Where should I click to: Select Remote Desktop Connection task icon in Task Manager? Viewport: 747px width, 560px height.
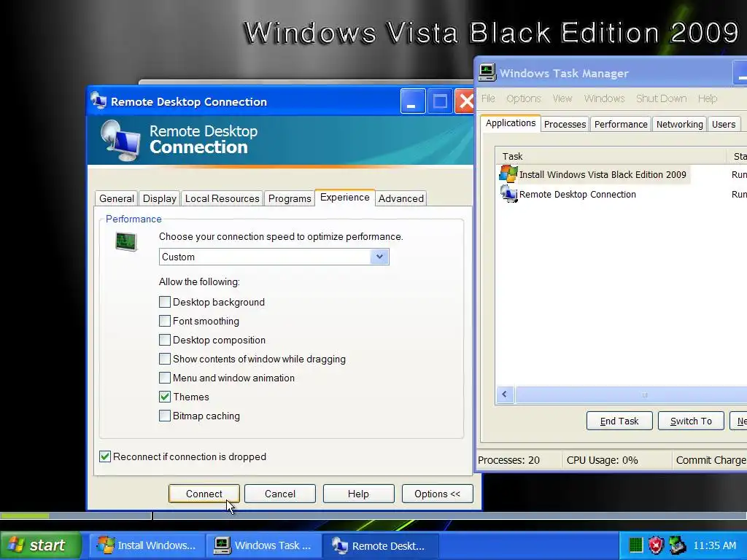[x=508, y=194]
